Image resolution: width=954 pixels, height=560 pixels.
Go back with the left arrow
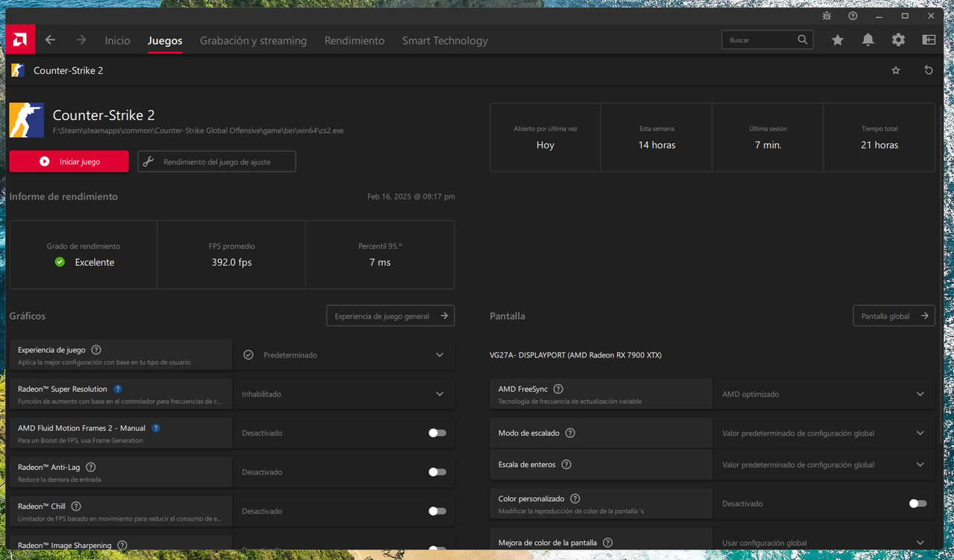click(x=50, y=40)
